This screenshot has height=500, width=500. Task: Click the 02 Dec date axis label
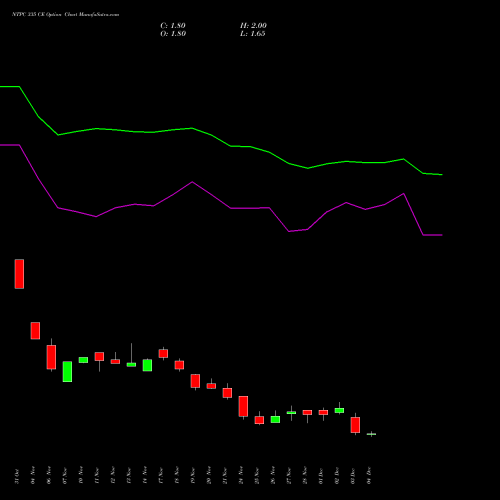(x=337, y=476)
